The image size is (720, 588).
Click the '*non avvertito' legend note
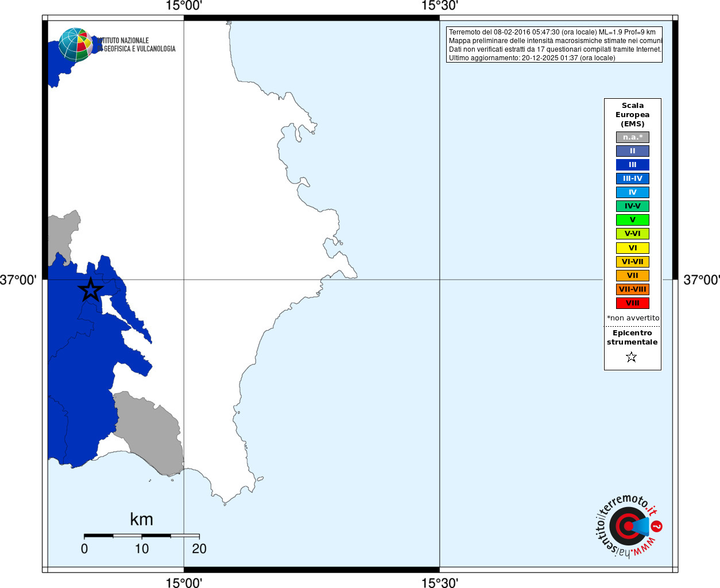click(x=633, y=318)
